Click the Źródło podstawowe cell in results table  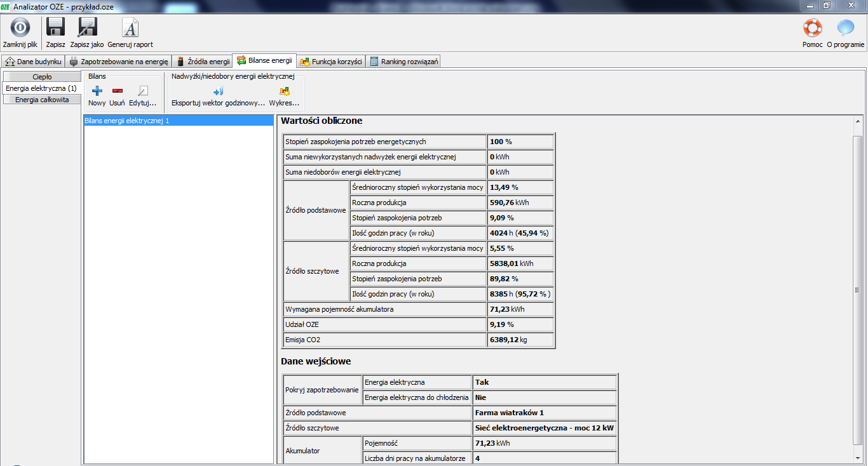pyautogui.click(x=316, y=210)
